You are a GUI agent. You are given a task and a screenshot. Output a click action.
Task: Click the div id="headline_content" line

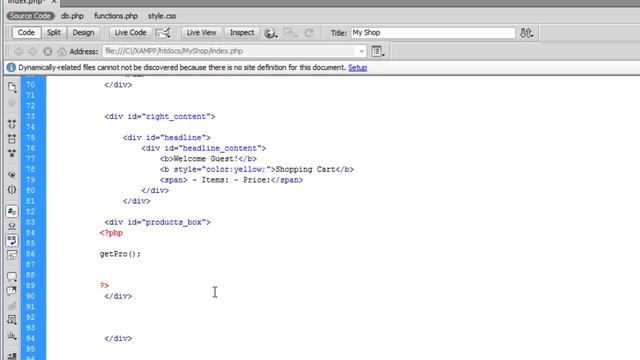coord(204,148)
